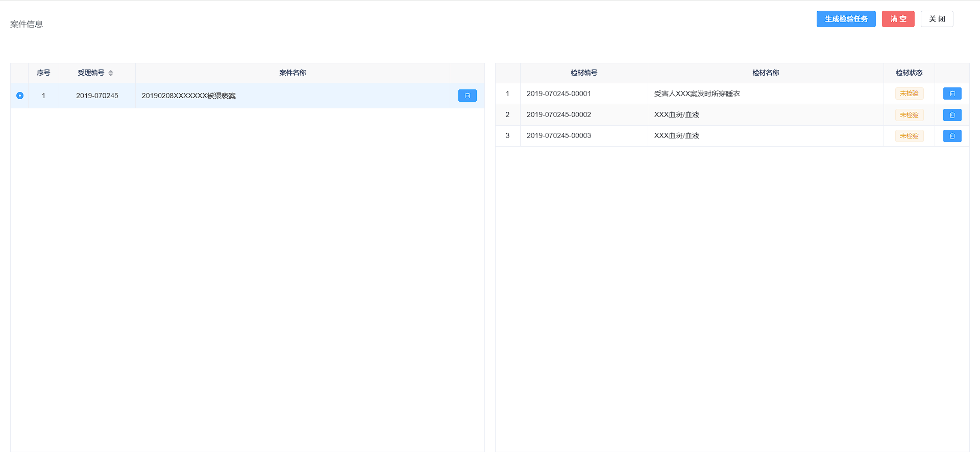Click 未检验 status tag in first sample row

pyautogui.click(x=909, y=94)
